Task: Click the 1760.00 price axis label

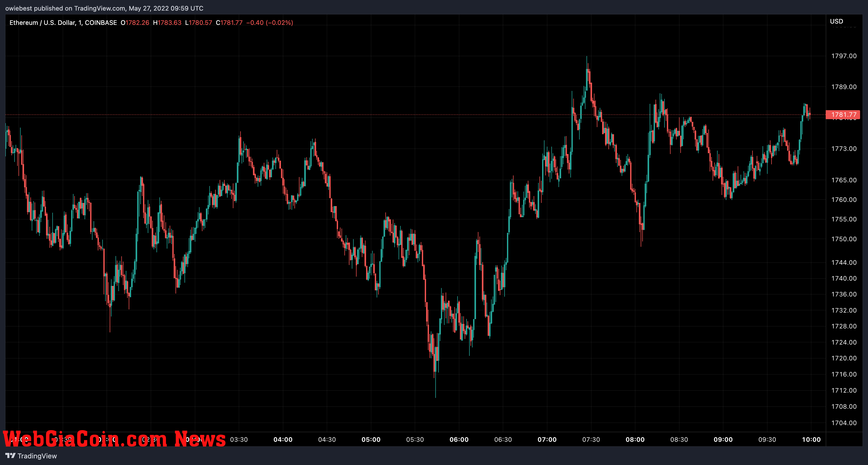Action: coord(844,200)
